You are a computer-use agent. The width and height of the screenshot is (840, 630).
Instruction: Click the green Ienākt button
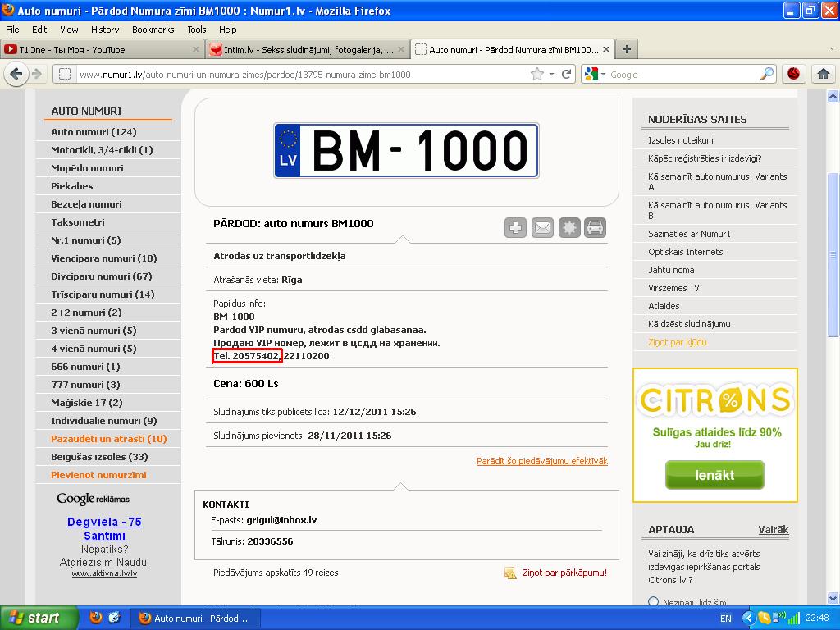(x=714, y=475)
